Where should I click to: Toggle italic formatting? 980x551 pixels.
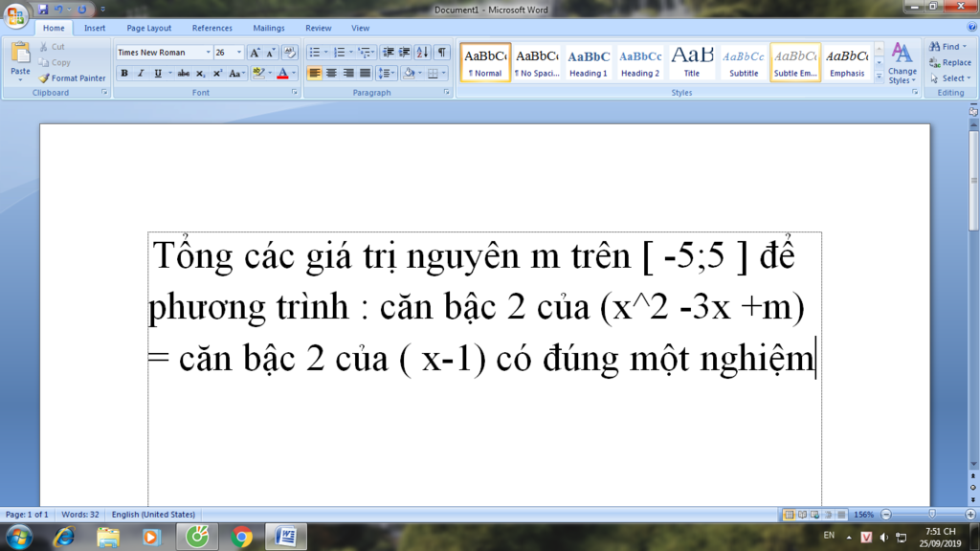coord(141,73)
